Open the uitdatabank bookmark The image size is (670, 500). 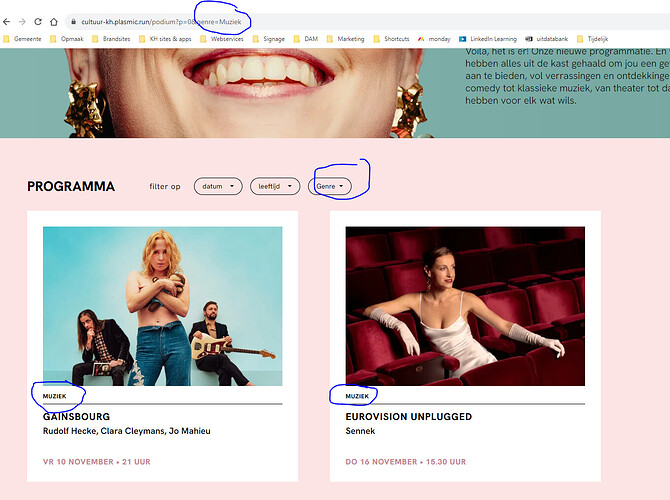click(555, 39)
